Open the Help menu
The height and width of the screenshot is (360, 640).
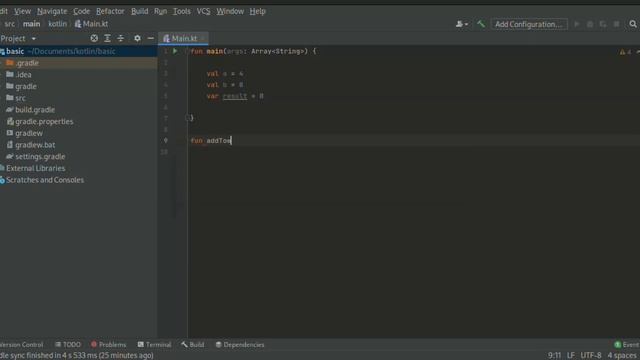(x=258, y=11)
